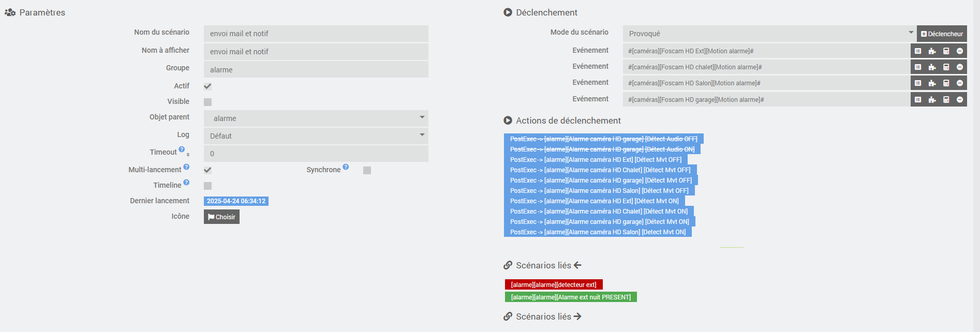Screen dimensions: 980x332
Task: Enable the Visible checkbox
Action: [x=207, y=102]
